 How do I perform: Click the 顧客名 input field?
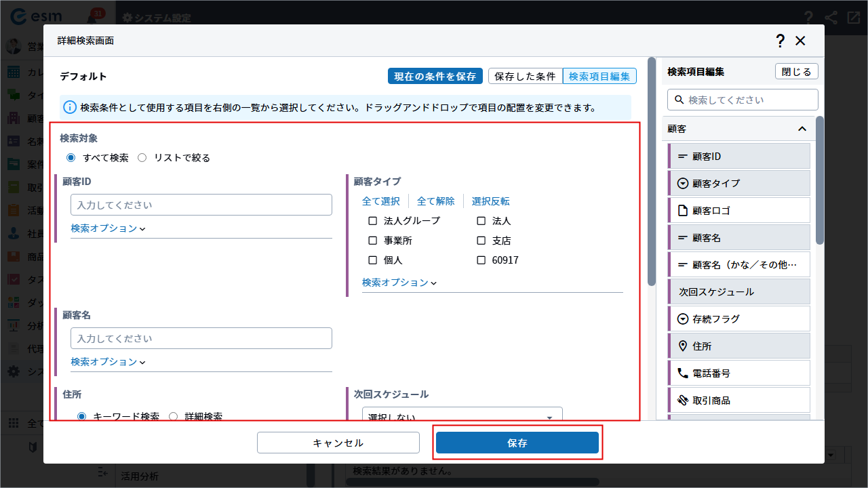point(201,338)
